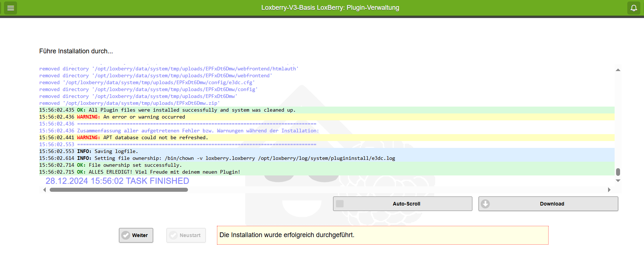The height and width of the screenshot is (261, 644).
Task: Open the notifications bell
Action: (633, 8)
